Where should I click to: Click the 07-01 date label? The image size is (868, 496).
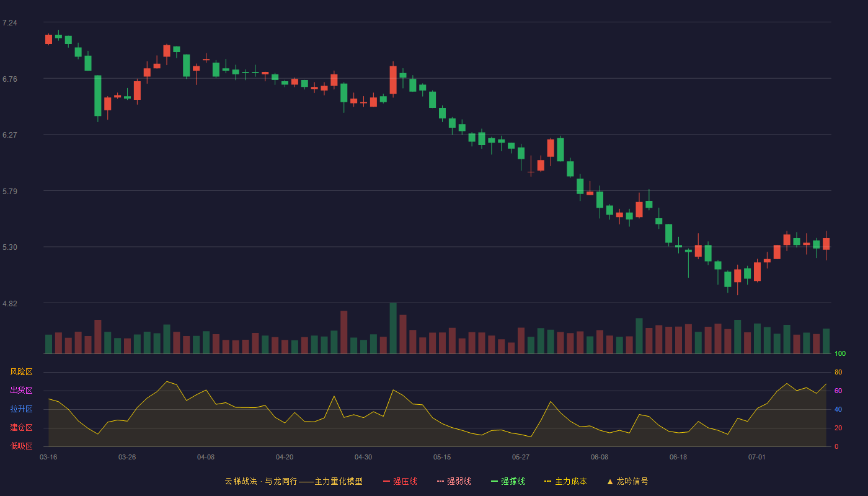757,457
